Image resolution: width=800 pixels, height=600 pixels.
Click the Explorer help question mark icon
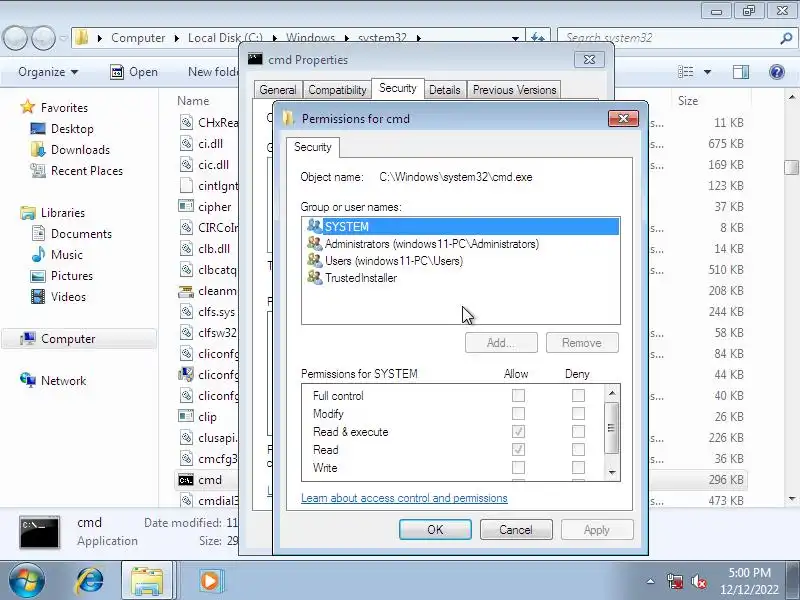tap(777, 72)
